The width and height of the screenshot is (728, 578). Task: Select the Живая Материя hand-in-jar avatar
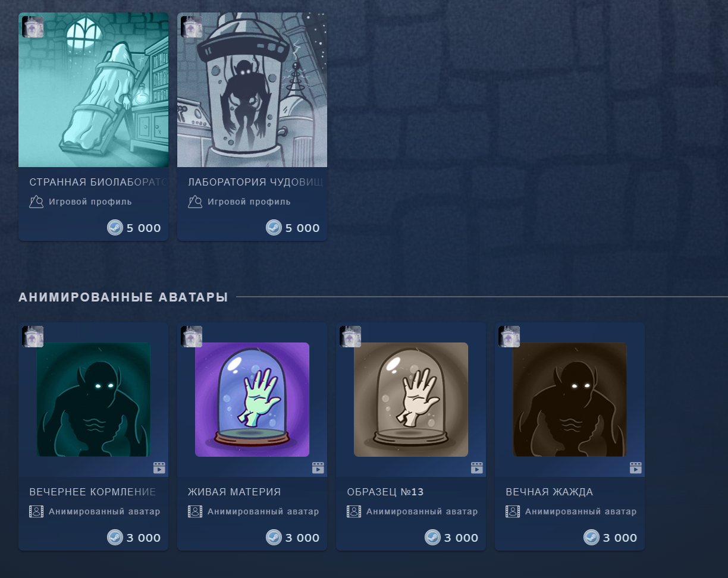click(252, 400)
